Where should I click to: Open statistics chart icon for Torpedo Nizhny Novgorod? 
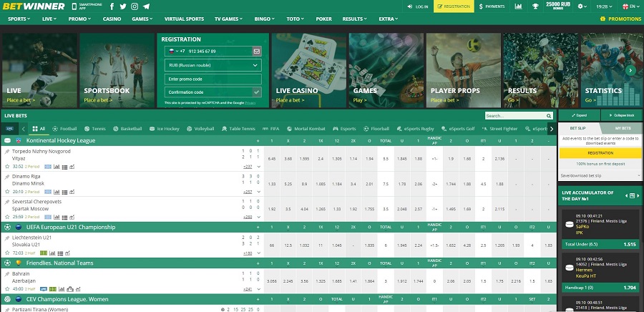point(57,167)
